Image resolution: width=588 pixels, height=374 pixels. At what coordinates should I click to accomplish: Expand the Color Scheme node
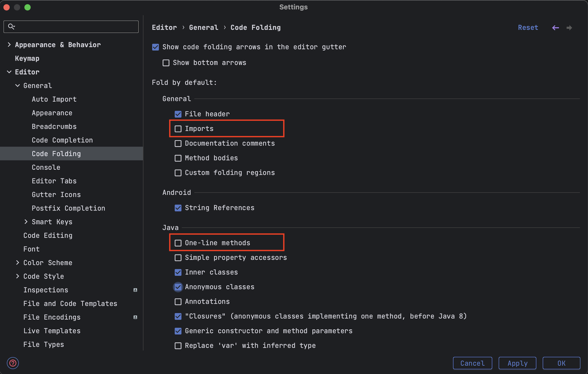click(18, 263)
